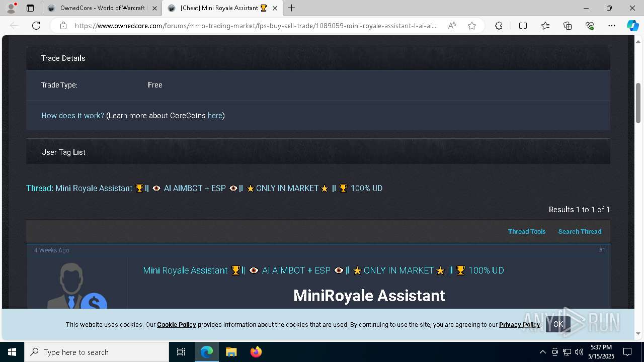
Task: Activate Read aloud icon in address bar
Action: click(x=452, y=26)
